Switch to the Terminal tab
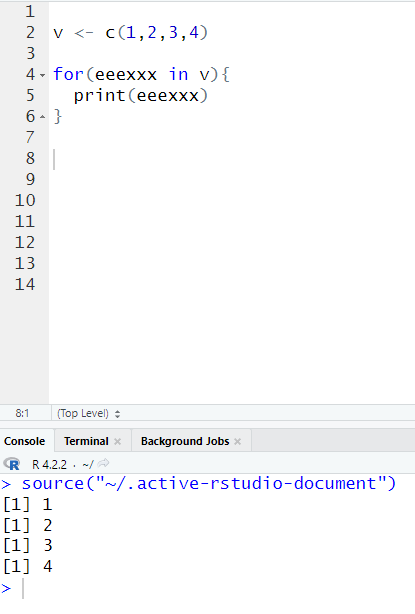This screenshot has width=415, height=614. pyautogui.click(x=86, y=441)
